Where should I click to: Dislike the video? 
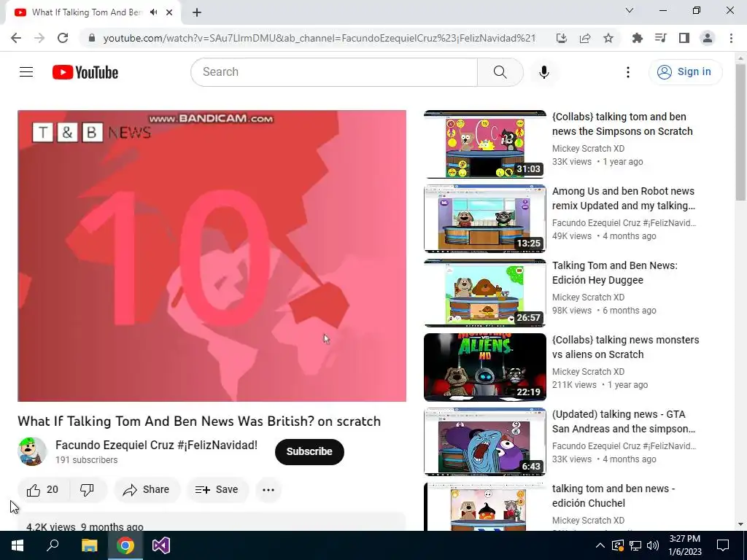(x=88, y=489)
